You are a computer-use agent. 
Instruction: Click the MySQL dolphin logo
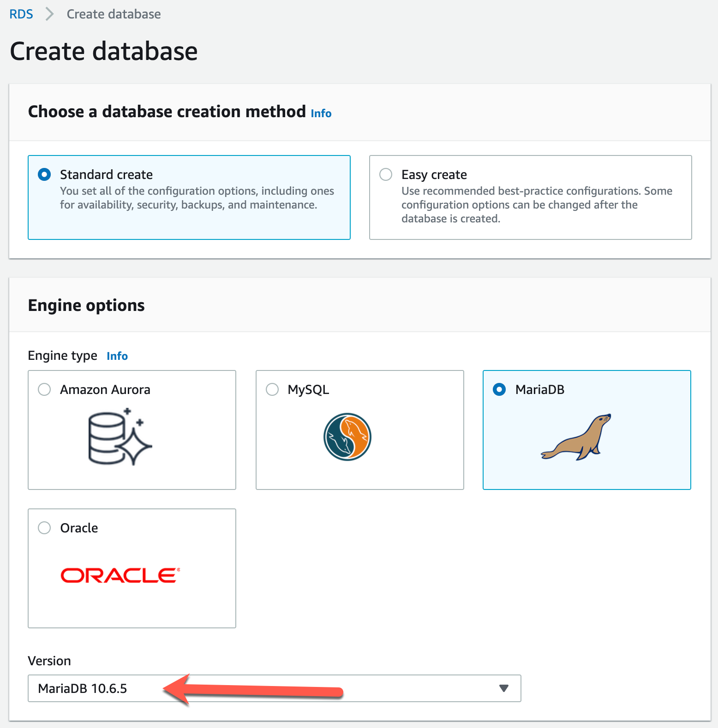click(347, 436)
